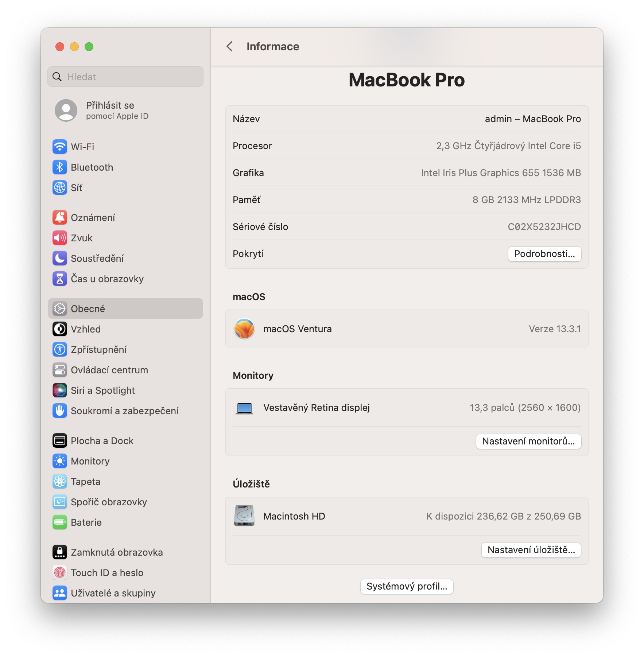
Task: Open the Monitory sun icon in sidebar
Action: coord(60,461)
